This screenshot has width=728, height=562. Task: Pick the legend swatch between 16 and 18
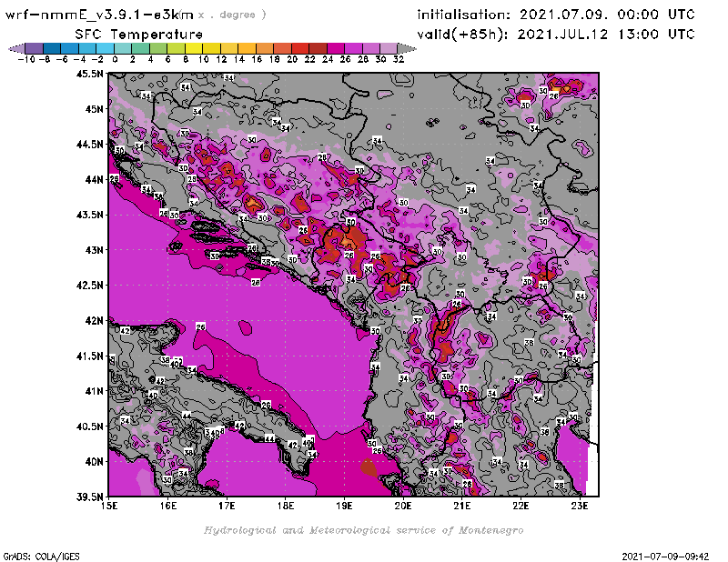point(265,48)
